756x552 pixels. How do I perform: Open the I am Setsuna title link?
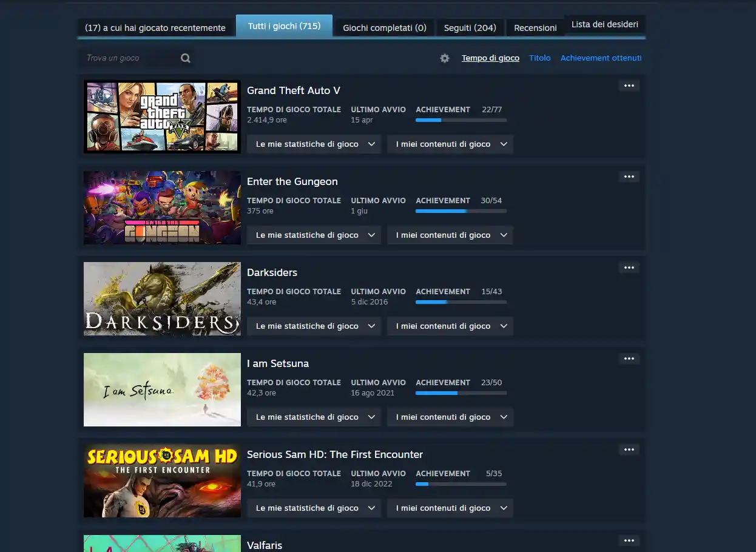(x=278, y=363)
